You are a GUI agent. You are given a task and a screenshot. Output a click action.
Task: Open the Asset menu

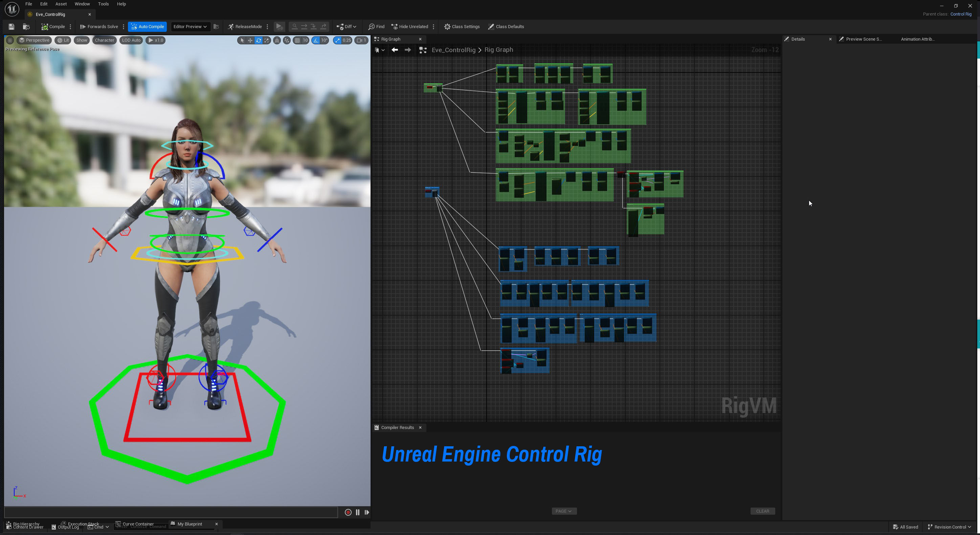[61, 4]
